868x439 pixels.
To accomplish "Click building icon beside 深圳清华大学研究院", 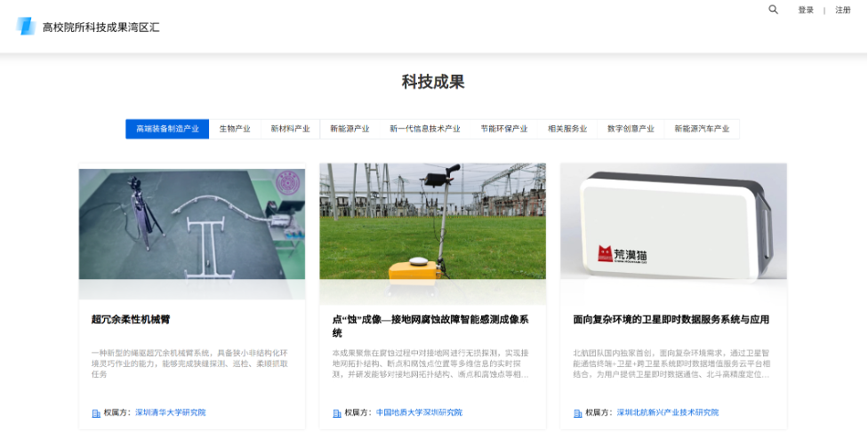I will [96, 412].
